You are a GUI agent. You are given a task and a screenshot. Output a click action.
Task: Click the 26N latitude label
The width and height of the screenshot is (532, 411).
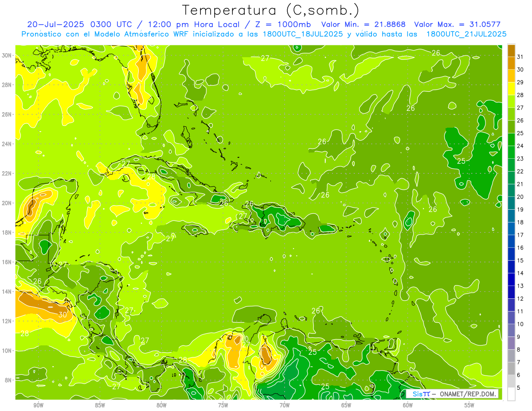click(7, 114)
